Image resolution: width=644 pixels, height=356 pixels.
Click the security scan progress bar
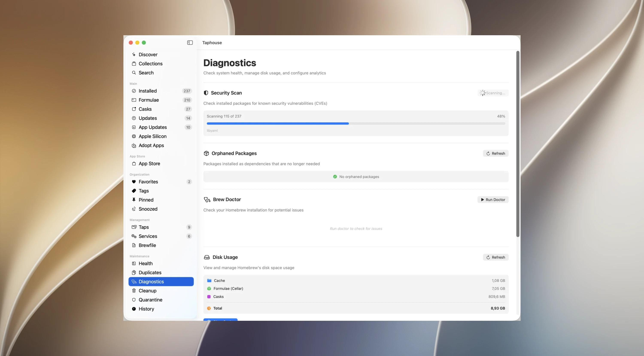[356, 124]
